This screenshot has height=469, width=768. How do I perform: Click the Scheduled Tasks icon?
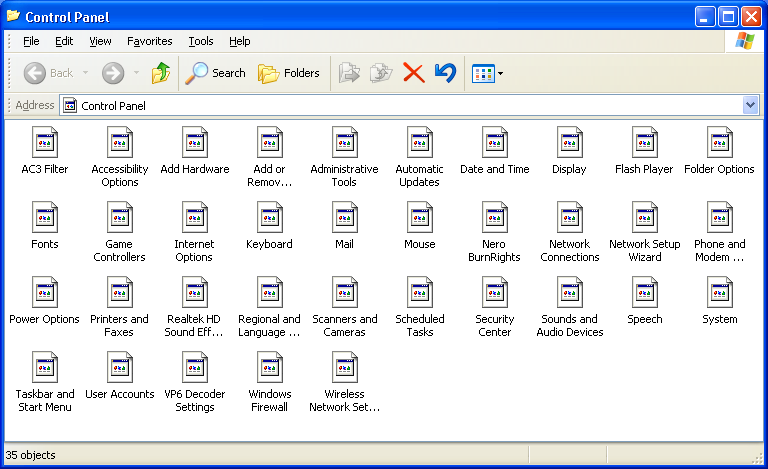click(x=419, y=292)
